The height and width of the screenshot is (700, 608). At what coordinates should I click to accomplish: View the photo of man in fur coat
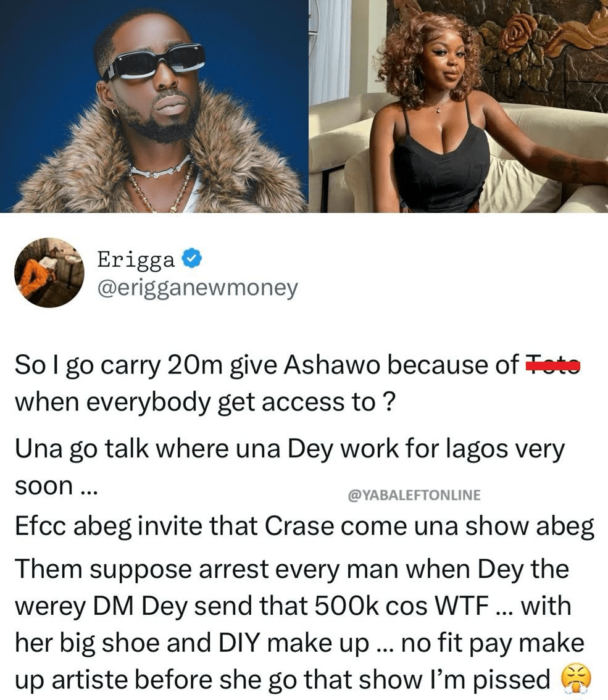154,106
